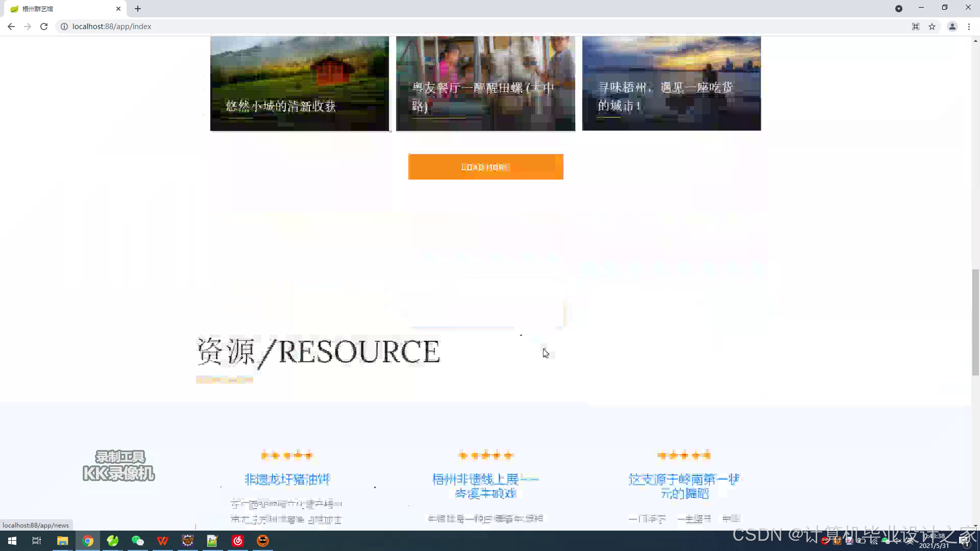Open the 非遗龙圩猪油饼 resource link

tap(287, 479)
